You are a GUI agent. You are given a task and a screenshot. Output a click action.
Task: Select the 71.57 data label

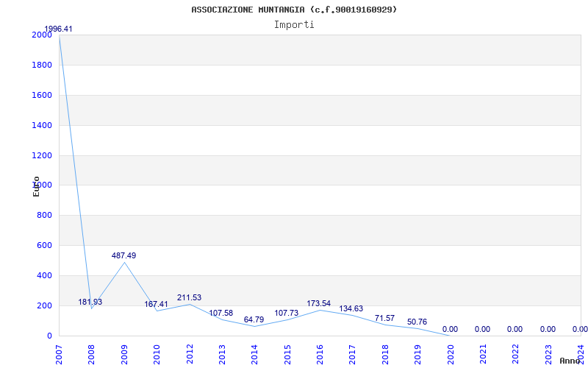pos(384,319)
